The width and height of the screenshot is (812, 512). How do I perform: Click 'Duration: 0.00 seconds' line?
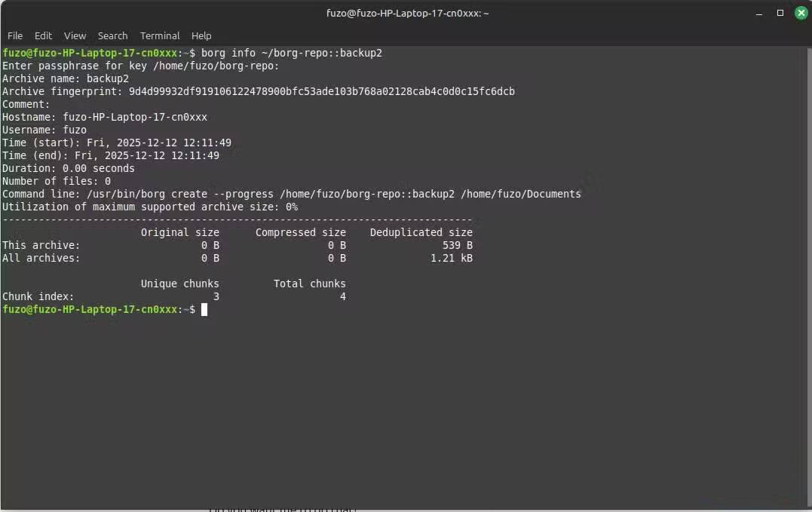69,168
